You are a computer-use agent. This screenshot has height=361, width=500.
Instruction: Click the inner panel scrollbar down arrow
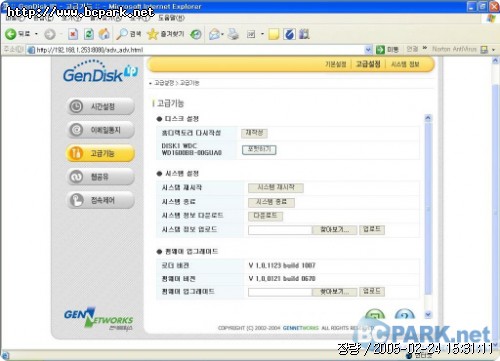[x=428, y=314]
